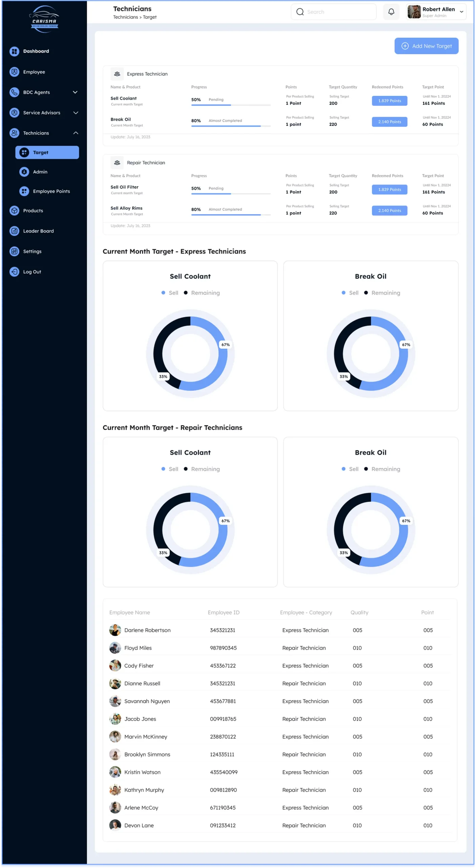This screenshot has height=868, width=476.
Task: Click the Log Out icon
Action: [x=14, y=272]
